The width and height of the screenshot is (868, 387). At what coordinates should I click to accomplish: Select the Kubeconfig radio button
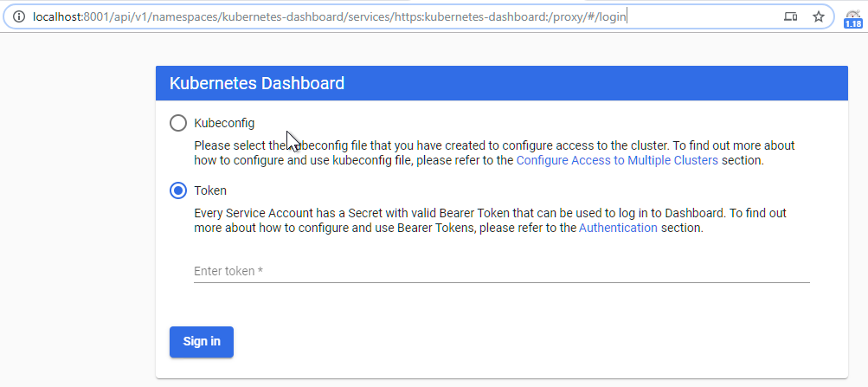point(178,123)
